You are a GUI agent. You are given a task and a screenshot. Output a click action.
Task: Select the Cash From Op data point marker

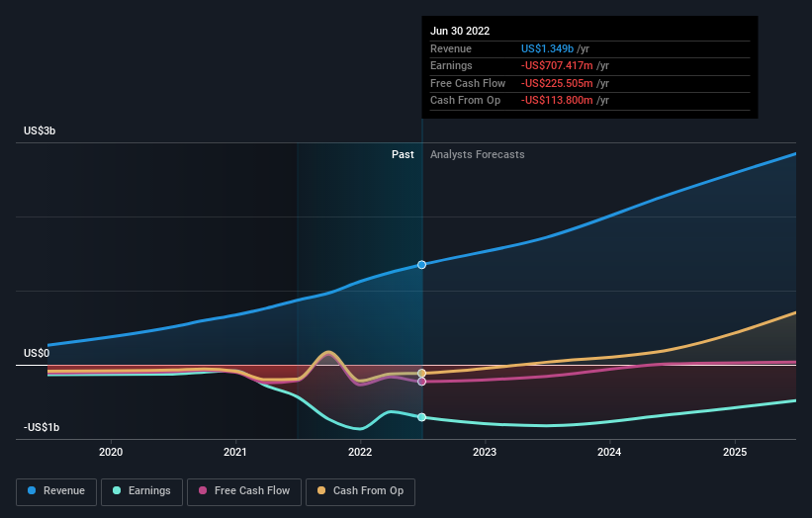(421, 373)
